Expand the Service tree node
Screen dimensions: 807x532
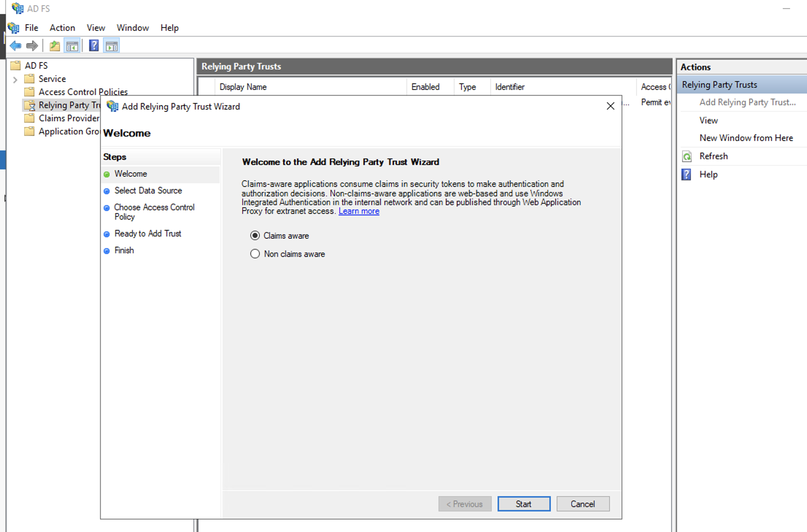[15, 79]
